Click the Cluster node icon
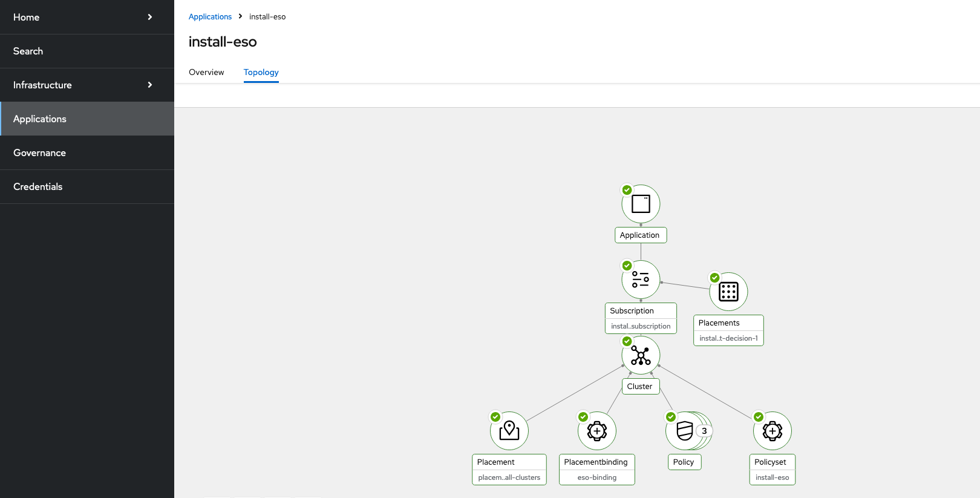The width and height of the screenshot is (980, 498). [641, 355]
